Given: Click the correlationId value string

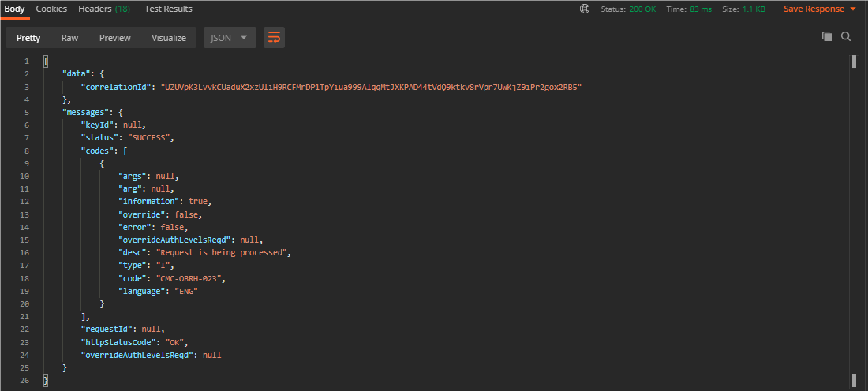Looking at the screenshot, I should coord(371,87).
